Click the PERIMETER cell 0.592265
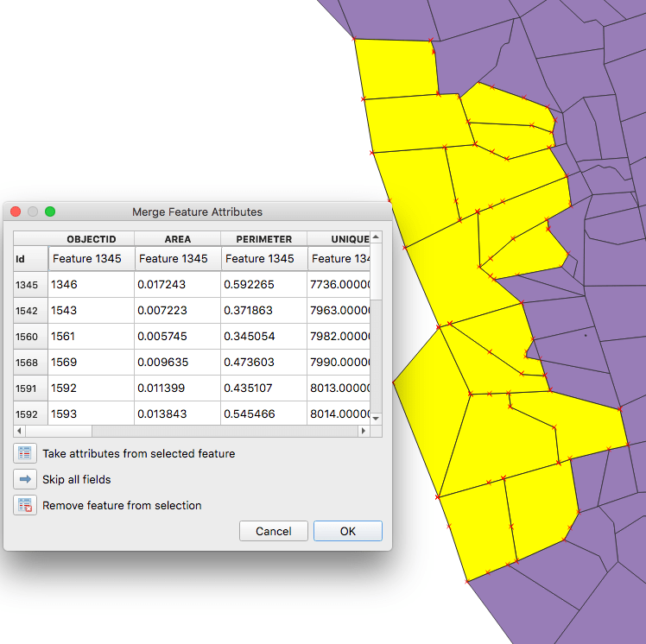Viewport: 646px width, 644px height. 263,285
